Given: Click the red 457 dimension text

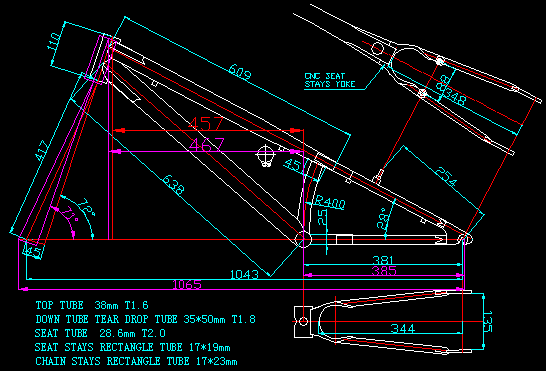Looking at the screenshot, I should coord(205,123).
